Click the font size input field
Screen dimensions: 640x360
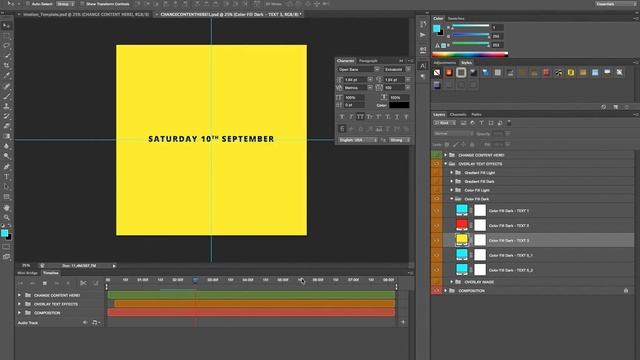pos(355,80)
